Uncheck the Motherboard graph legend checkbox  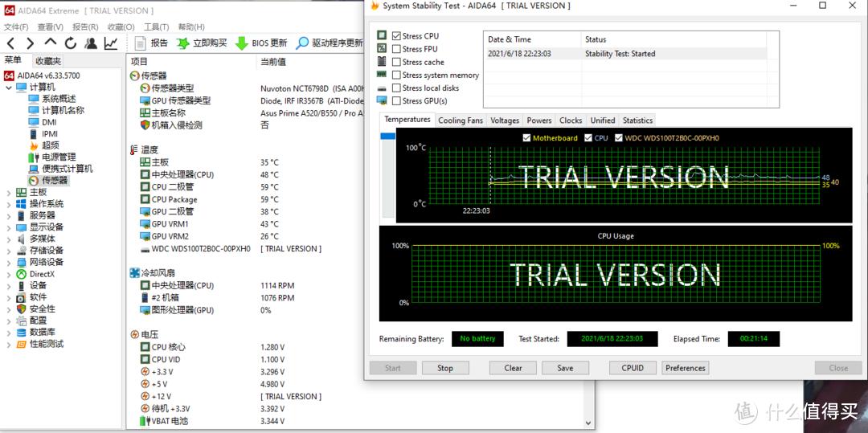tap(527, 138)
